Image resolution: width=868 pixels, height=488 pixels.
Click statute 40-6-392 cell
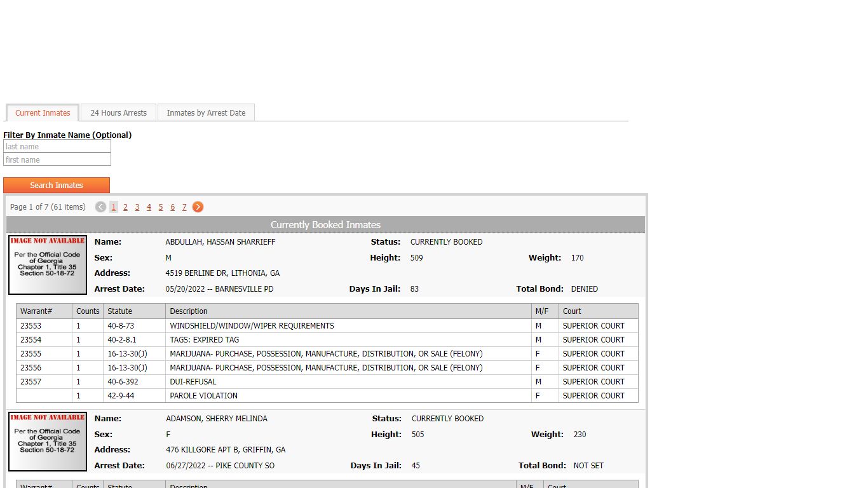point(134,382)
